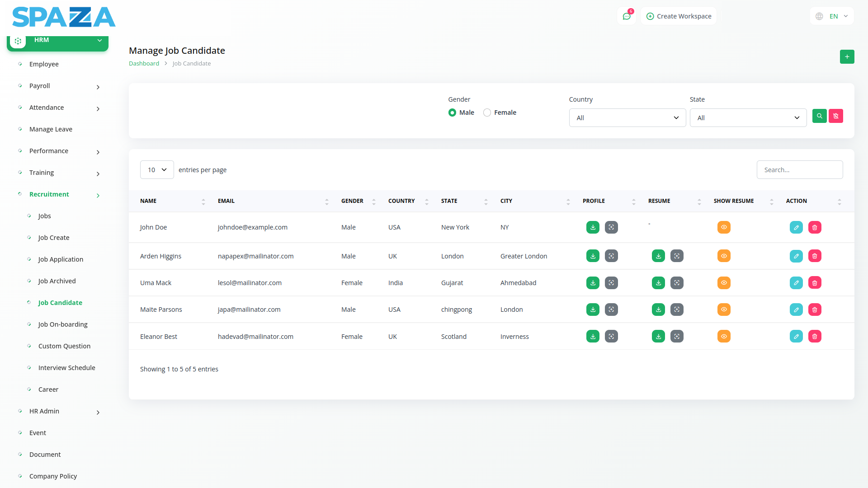
Task: Show resume for Arden Higgins
Action: click(724, 256)
